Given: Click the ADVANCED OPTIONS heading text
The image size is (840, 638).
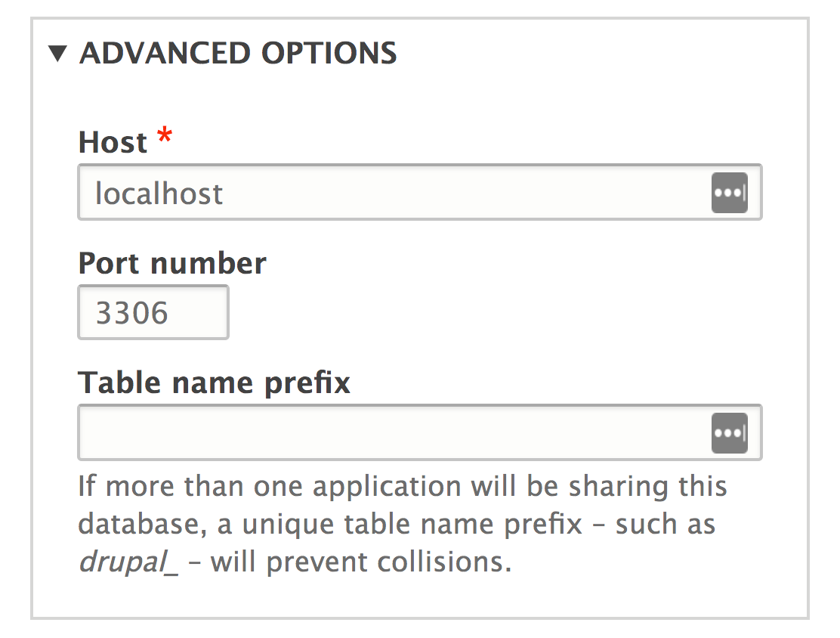Looking at the screenshot, I should coord(238,54).
